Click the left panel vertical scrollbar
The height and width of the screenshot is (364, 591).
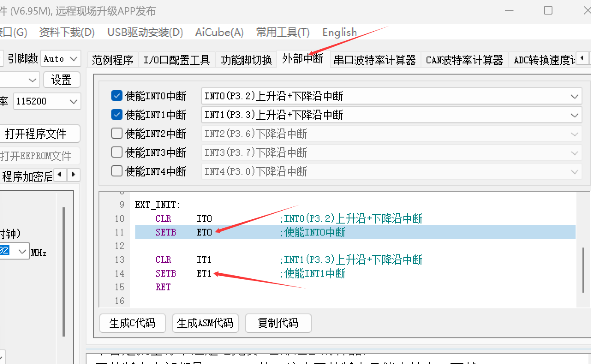pos(64,272)
